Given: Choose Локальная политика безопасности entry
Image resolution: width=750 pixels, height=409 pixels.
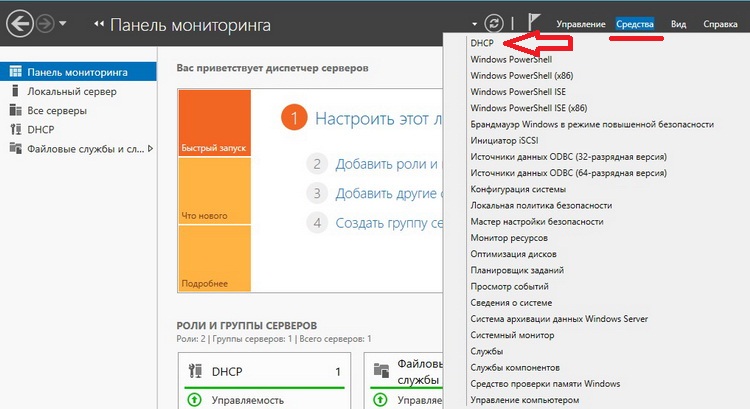Looking at the screenshot, I should point(541,206).
